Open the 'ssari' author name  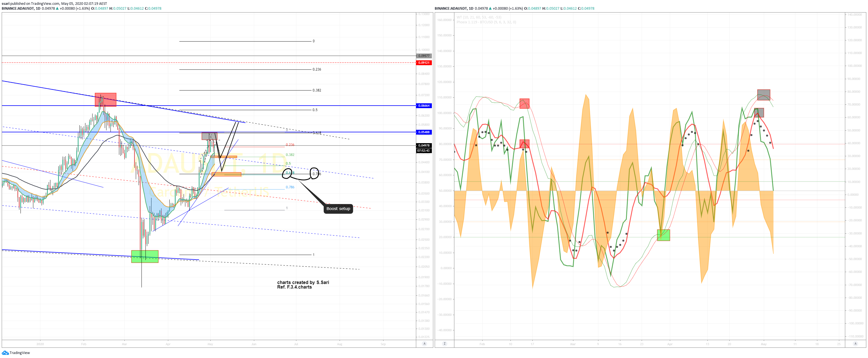[5, 4]
